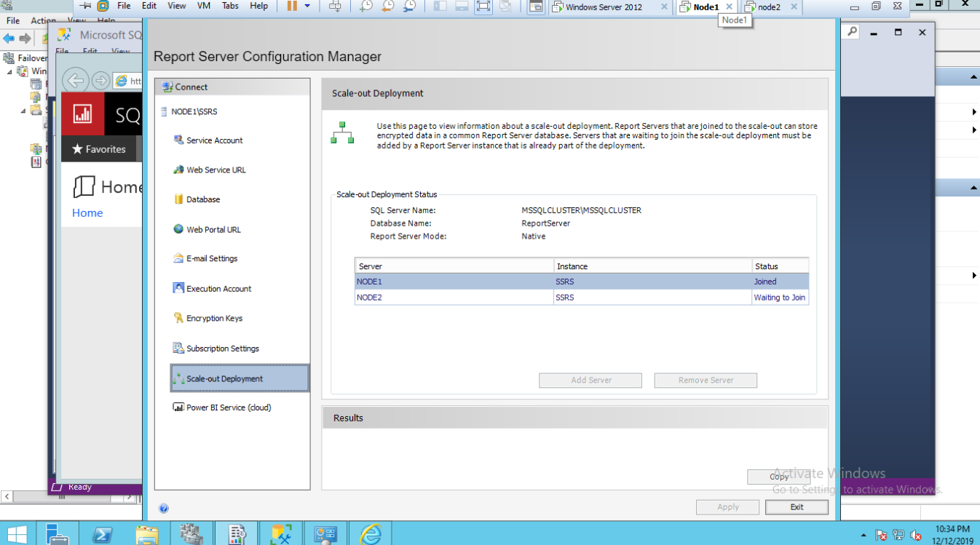The image size is (980, 545).
Task: Click the pin icon on VMware toolbar
Action: [x=86, y=6]
